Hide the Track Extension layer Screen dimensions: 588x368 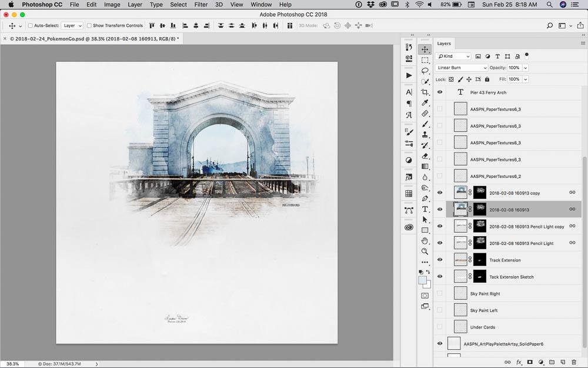[x=439, y=260]
